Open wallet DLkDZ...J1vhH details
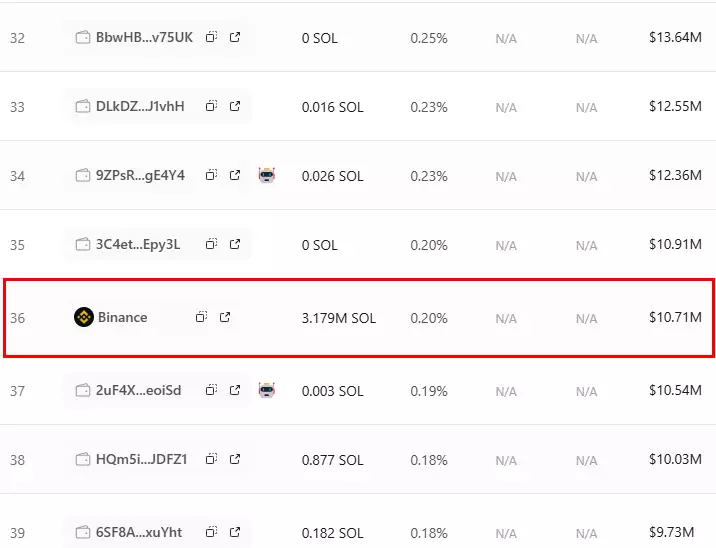Image resolution: width=716 pixels, height=548 pixels. [x=140, y=106]
